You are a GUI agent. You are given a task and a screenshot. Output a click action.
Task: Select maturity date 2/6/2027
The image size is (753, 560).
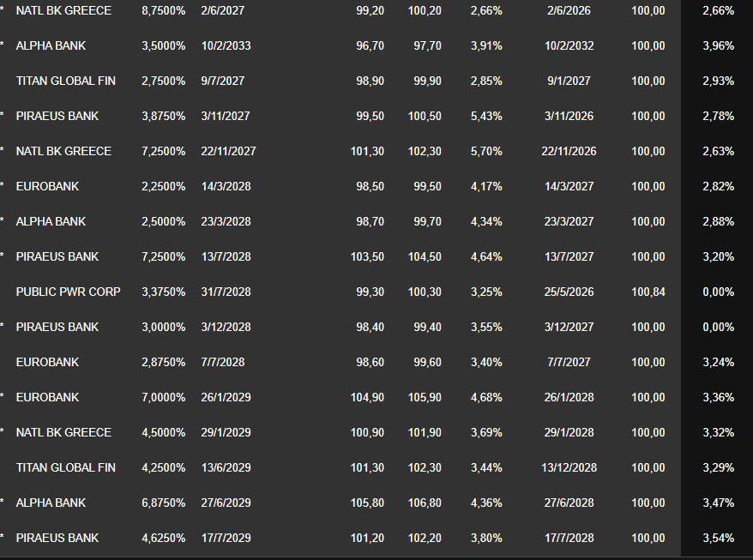[223, 10]
